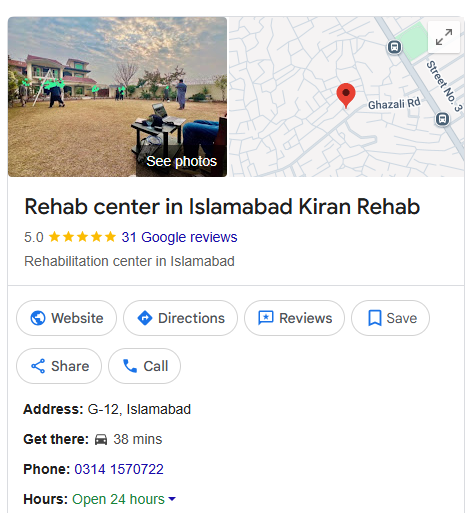
Task: Open See photos on the garden image
Action: click(182, 161)
